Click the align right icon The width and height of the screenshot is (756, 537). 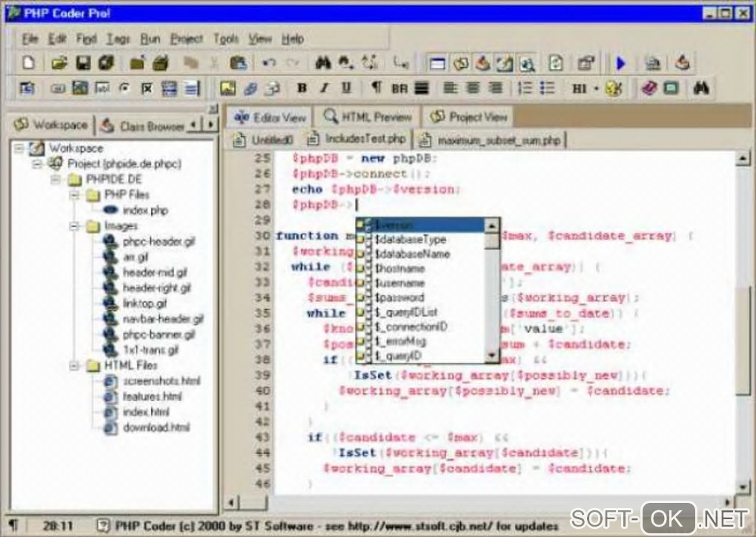(495, 88)
